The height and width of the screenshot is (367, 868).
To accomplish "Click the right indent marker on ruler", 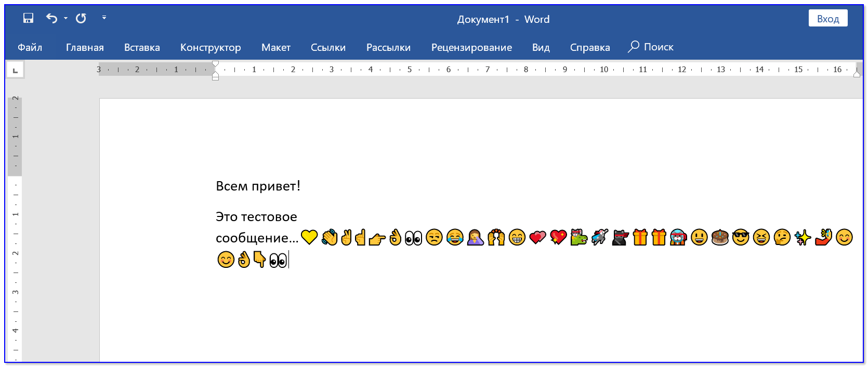I will pos(857,74).
